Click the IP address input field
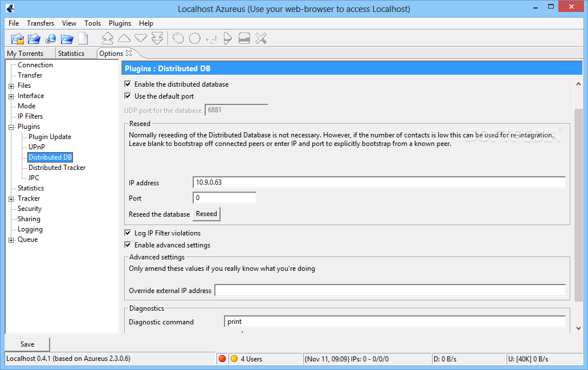Screen dimensions: 588x370 [379, 182]
